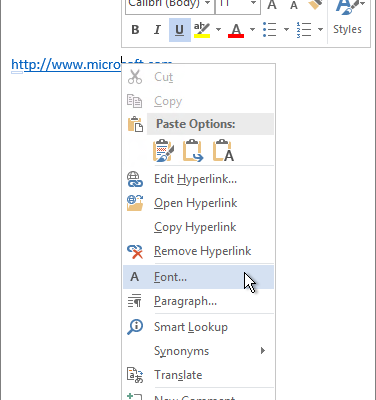The width and height of the screenshot is (376, 400).
Task: Toggle Bold formatting button
Action: (x=135, y=30)
